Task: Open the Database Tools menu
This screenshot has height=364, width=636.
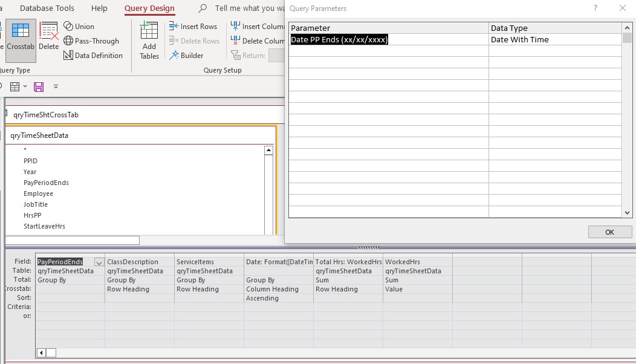Action: pyautogui.click(x=47, y=8)
